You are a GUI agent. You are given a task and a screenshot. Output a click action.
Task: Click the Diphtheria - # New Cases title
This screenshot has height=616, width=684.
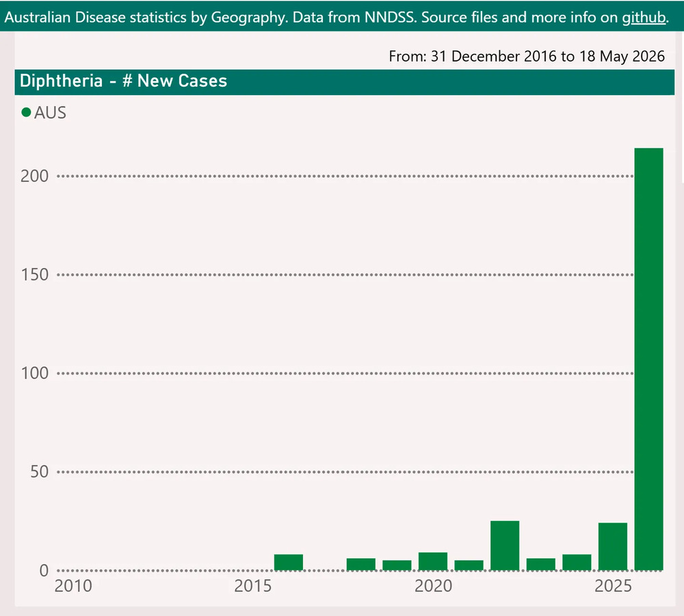coord(123,81)
